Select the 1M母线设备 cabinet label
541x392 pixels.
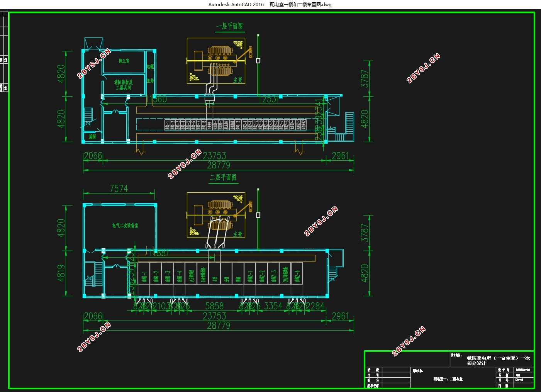pos(203,274)
